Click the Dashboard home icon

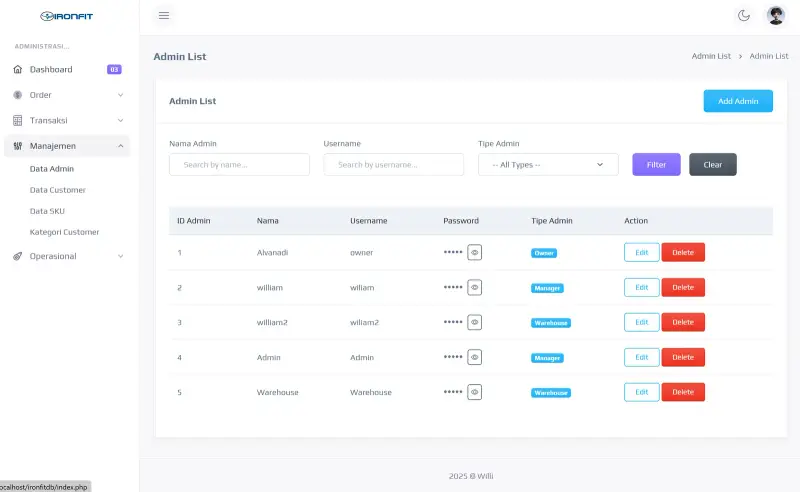point(18,69)
